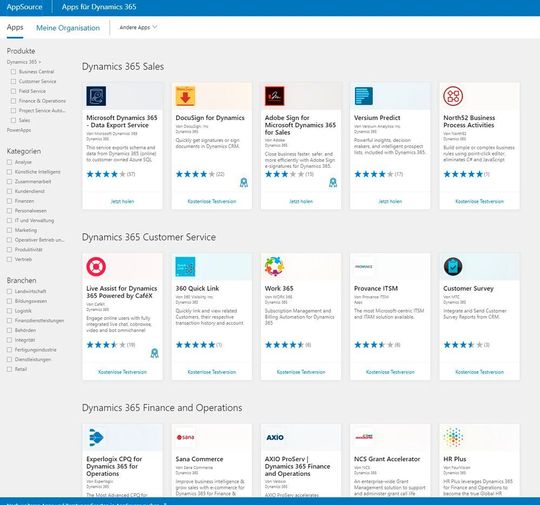
Task: Switch to the Apps tab
Action: (15, 27)
